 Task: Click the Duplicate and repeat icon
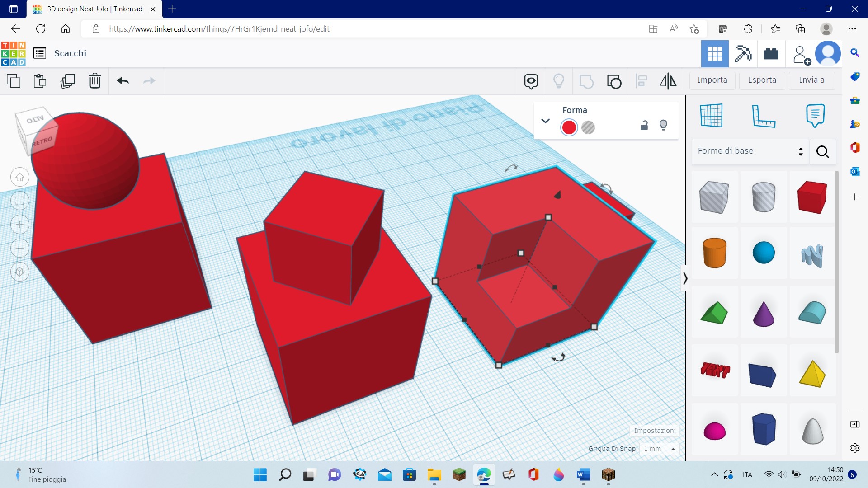click(68, 81)
